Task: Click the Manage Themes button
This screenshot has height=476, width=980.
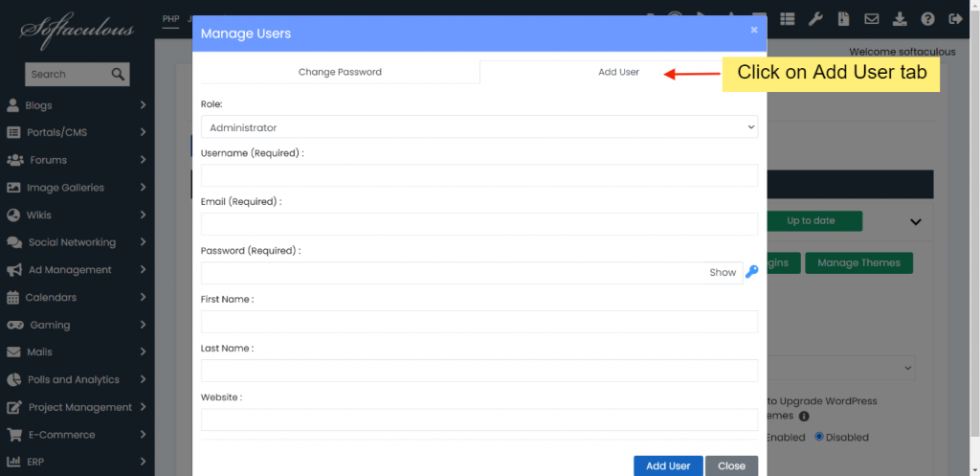Action: coord(858,262)
